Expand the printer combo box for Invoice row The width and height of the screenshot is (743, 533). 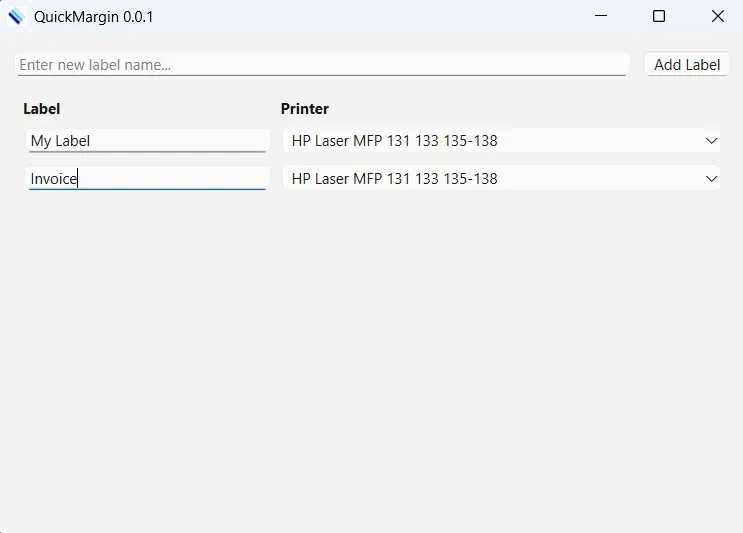coord(501,179)
